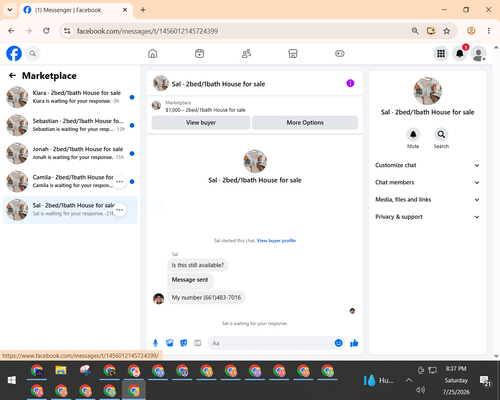
Task: Open the Facebook logo home link
Action: (14, 53)
